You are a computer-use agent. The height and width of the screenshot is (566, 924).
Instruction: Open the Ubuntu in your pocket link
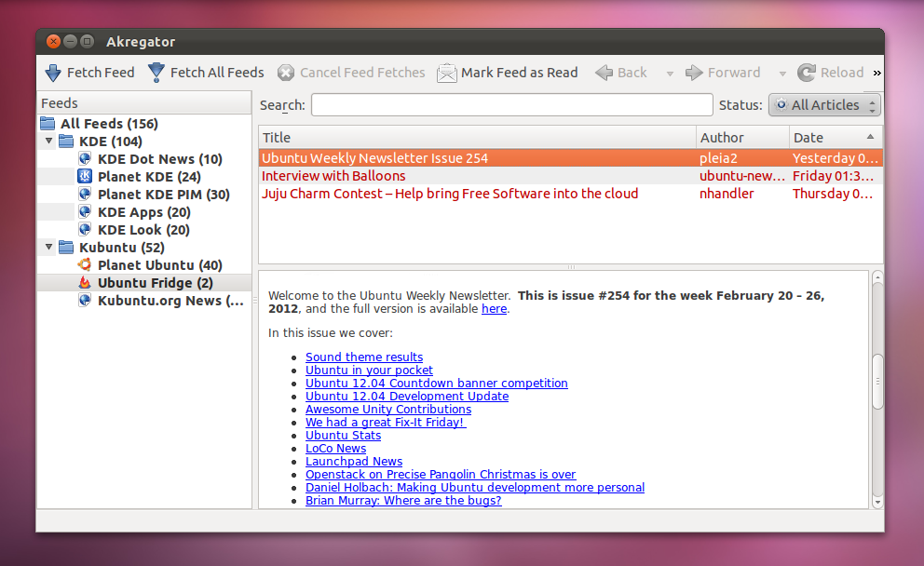pyautogui.click(x=369, y=370)
